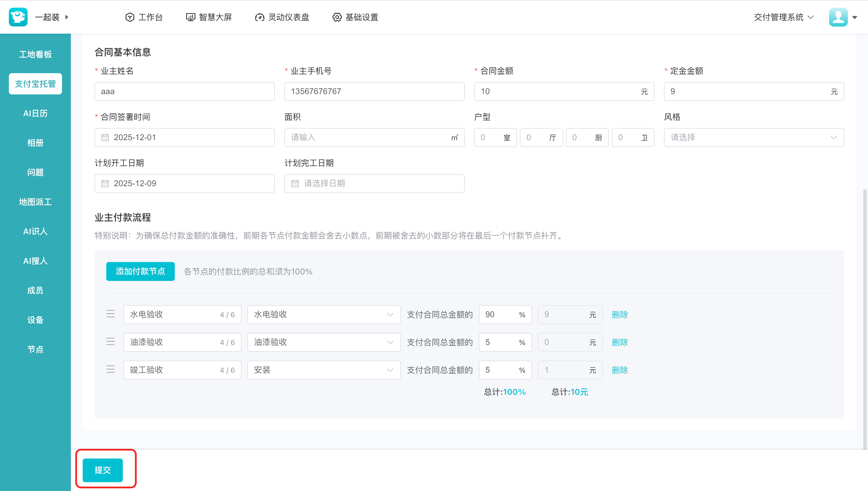Click the drag handle icon for 油漆验收 row
Screen dimensions: 868x491
[110, 342]
